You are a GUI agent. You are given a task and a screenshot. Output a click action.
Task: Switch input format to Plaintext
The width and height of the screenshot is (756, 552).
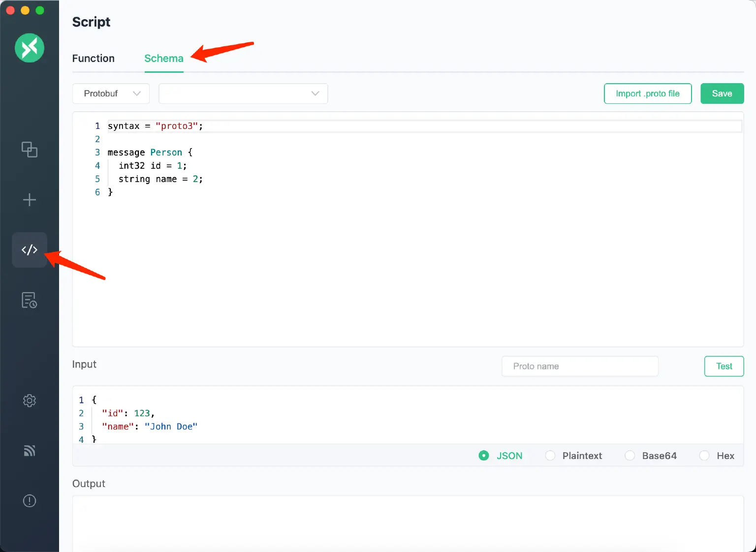[550, 456]
